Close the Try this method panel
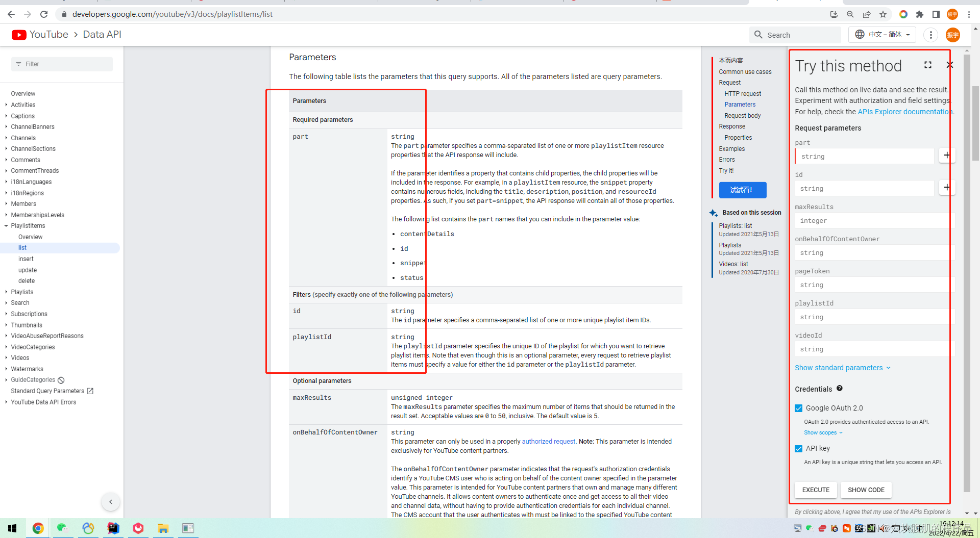This screenshot has height=538, width=980. click(x=949, y=65)
